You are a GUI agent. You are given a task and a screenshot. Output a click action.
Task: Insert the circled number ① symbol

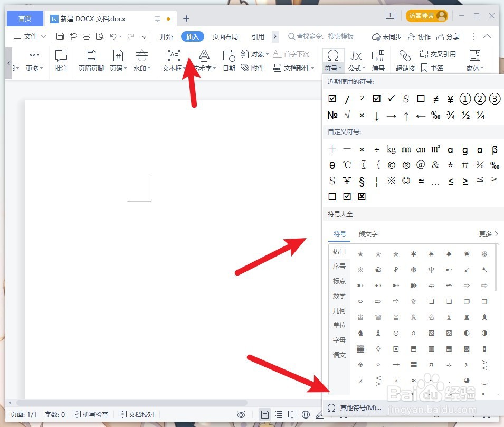point(465,99)
